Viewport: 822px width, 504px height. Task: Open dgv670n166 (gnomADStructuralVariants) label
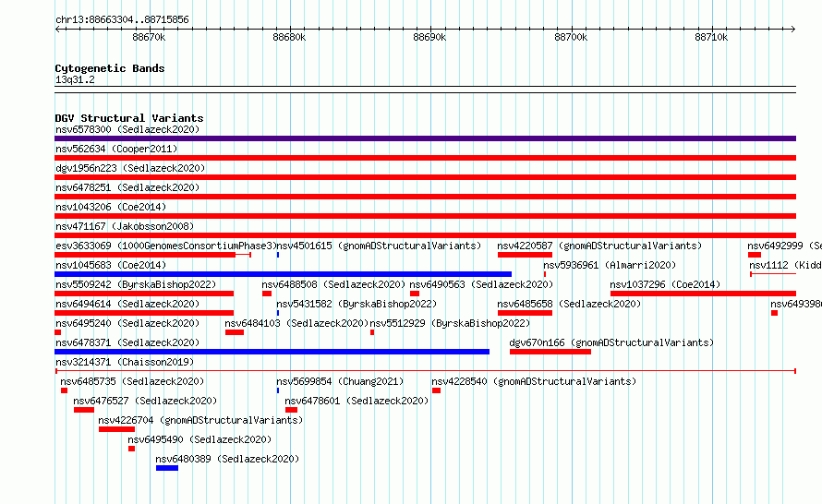coord(611,342)
